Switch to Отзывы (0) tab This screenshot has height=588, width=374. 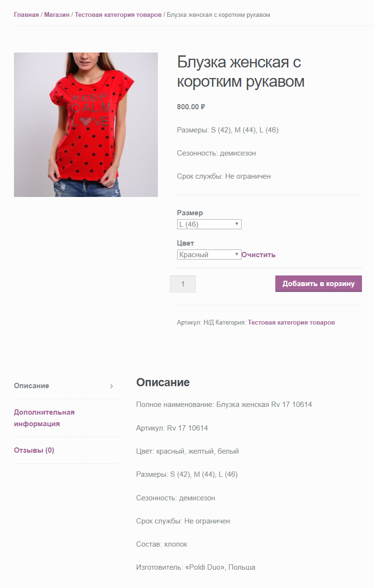[x=34, y=450]
